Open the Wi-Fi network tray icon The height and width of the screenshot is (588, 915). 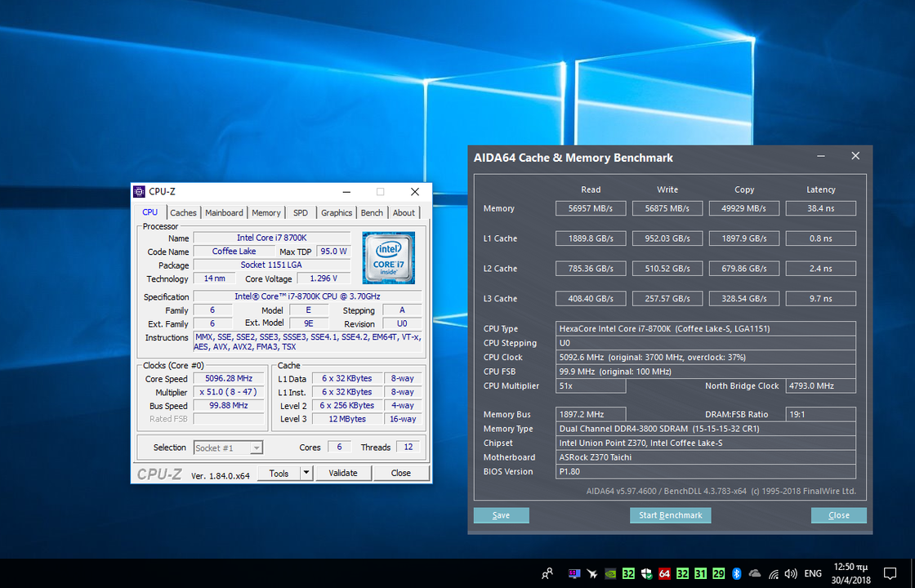[774, 573]
